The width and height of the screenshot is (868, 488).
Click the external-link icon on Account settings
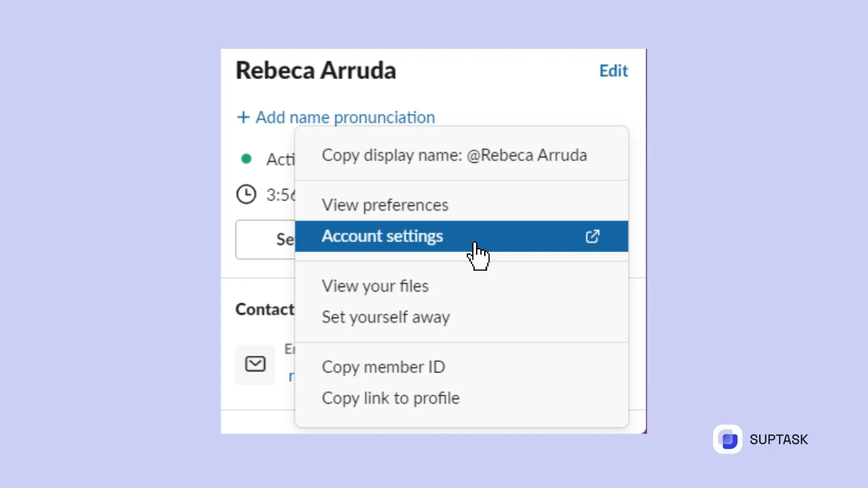pos(593,236)
